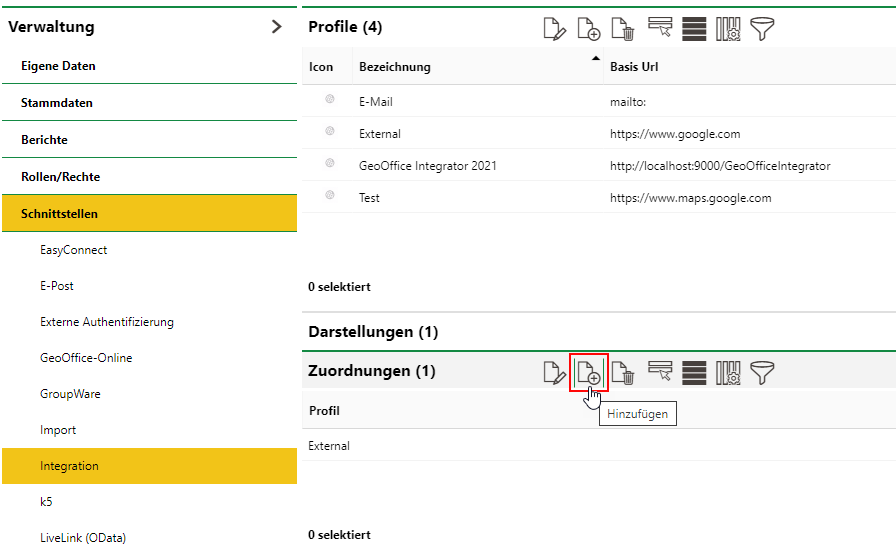Screen dimensions: 896x552
Task: Expand the Darstellungen (1) section
Action: coord(373,331)
